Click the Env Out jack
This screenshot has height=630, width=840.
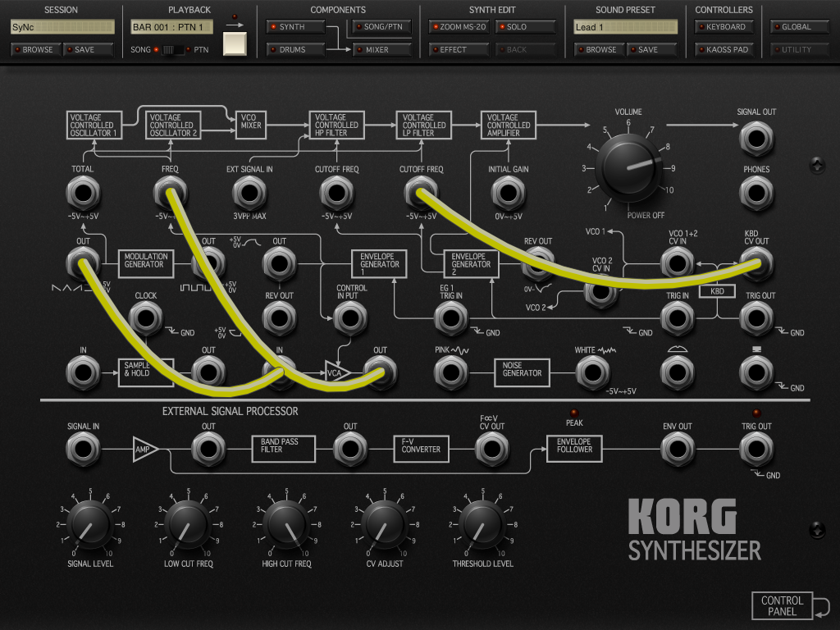coord(677,450)
